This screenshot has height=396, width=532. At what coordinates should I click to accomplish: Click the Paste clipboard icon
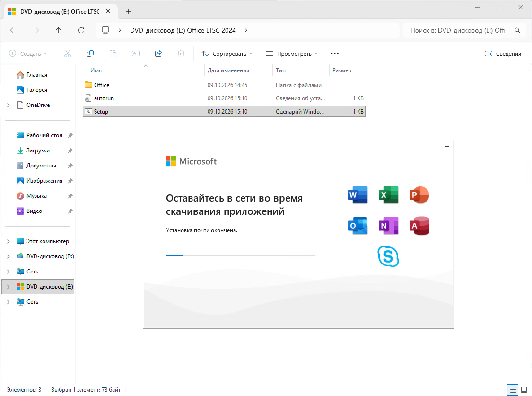[x=113, y=53]
